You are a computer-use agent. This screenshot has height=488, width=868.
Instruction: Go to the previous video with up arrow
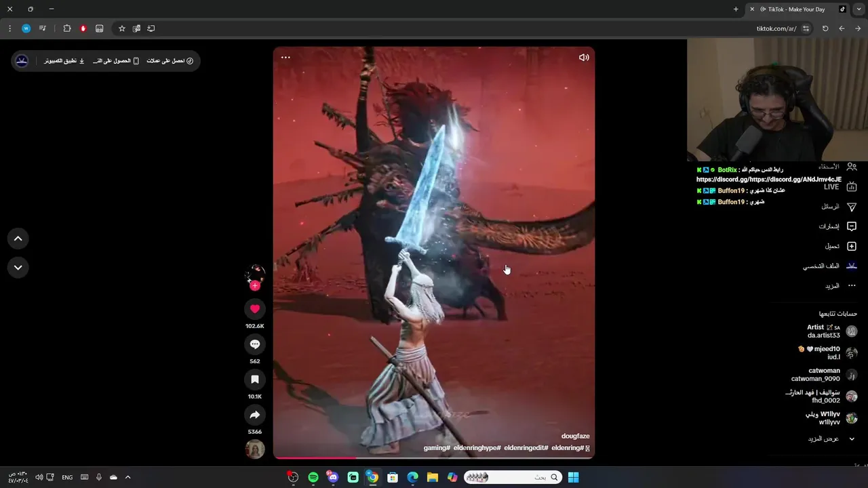pos(18,239)
